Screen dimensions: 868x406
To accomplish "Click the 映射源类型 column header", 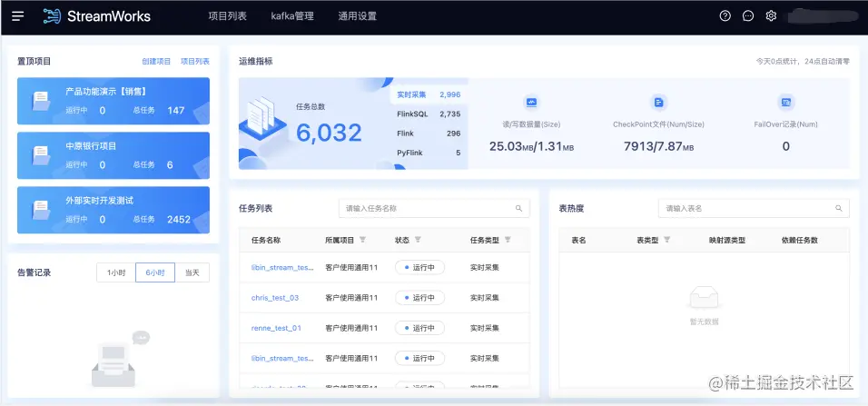I will 727,241.
